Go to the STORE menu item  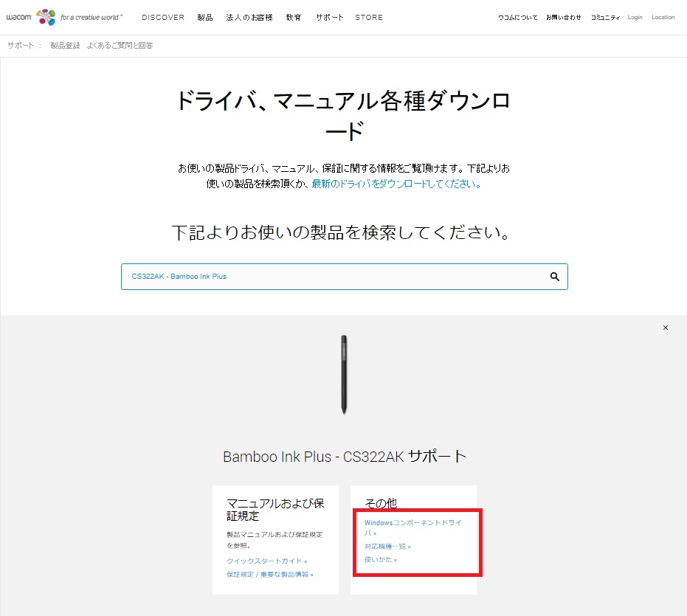click(369, 18)
